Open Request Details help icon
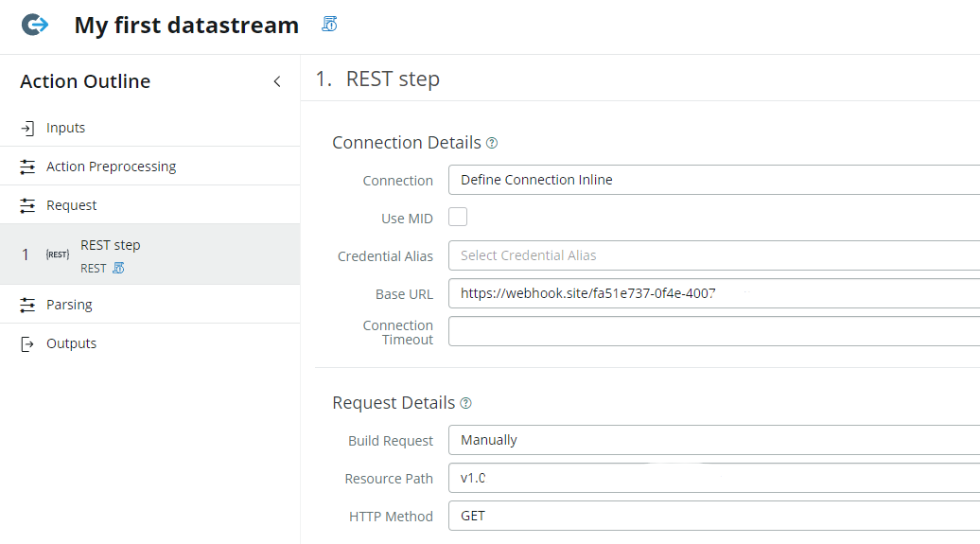Screen dimensions: 980x544 [465, 404]
